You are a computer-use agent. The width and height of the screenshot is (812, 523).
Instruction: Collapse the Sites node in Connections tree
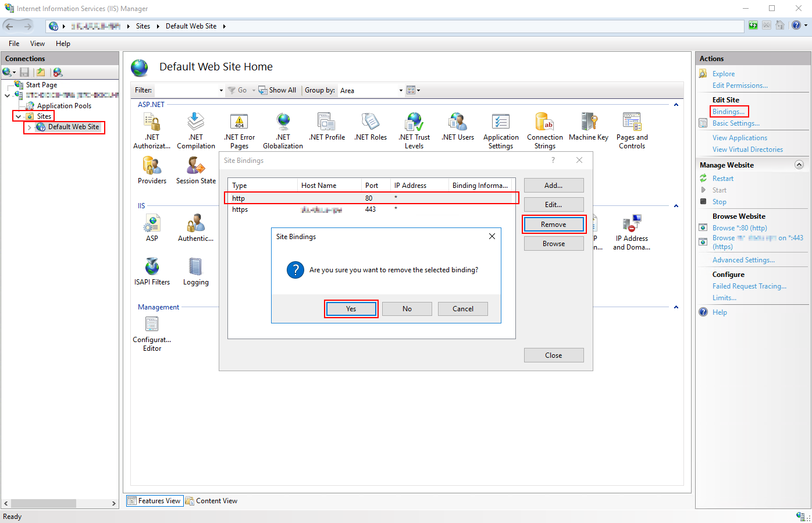[x=18, y=116]
